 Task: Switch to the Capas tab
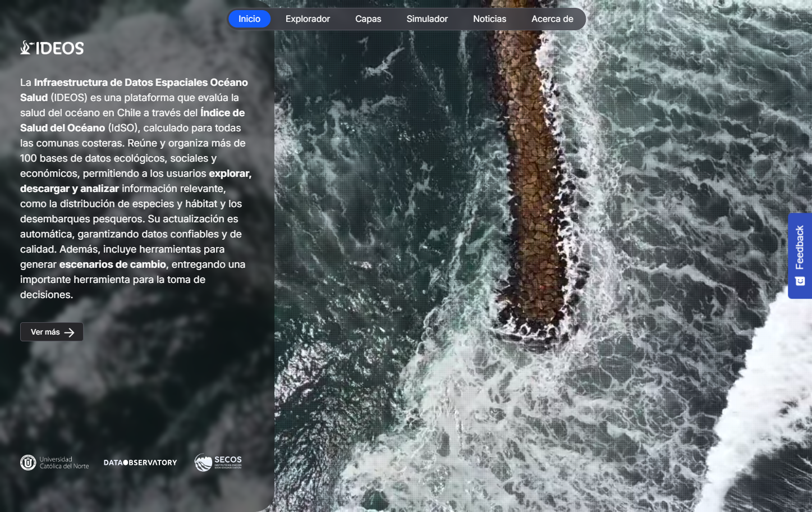pyautogui.click(x=368, y=19)
